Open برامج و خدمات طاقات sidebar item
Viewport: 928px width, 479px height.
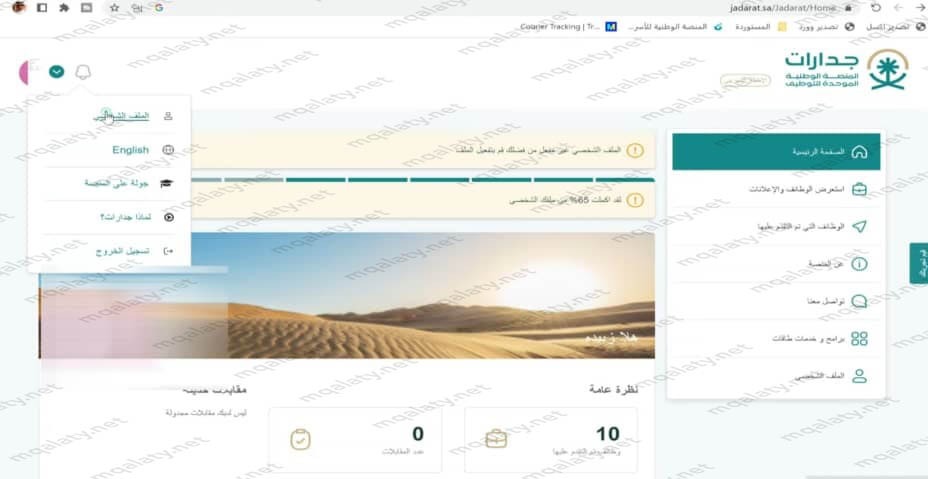point(776,339)
